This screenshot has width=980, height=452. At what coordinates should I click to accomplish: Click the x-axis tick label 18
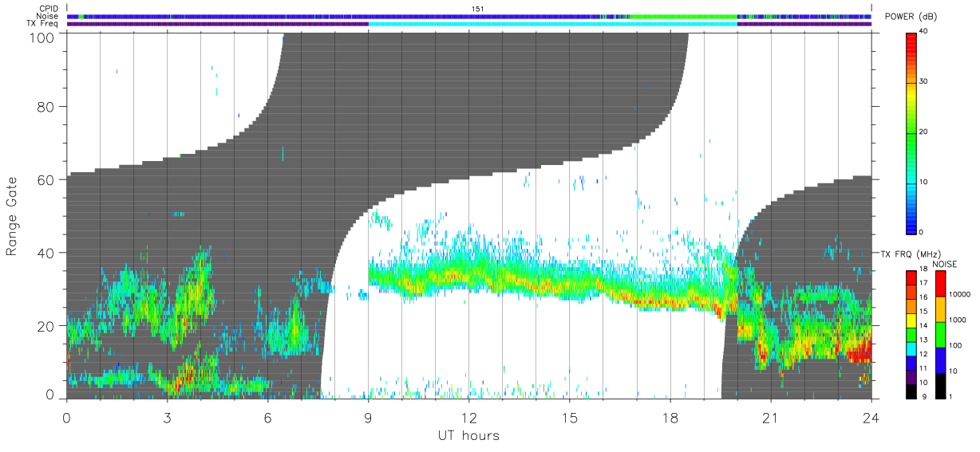click(x=670, y=417)
